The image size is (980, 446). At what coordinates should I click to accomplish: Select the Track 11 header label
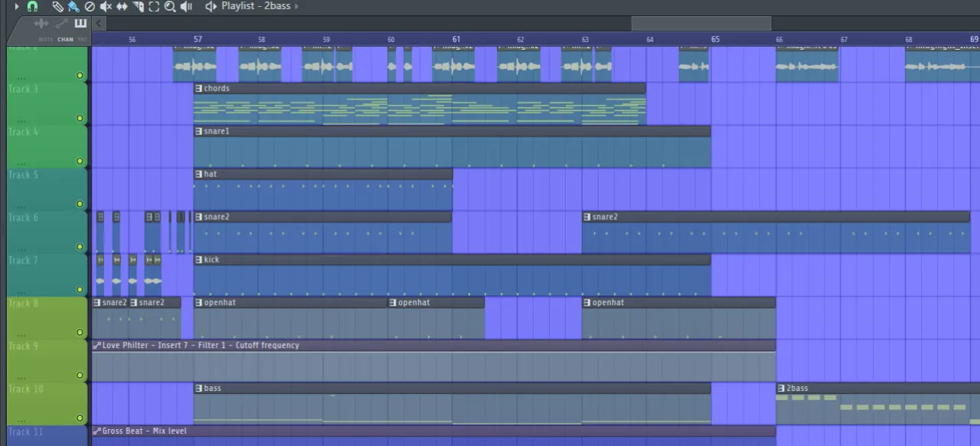coord(25,432)
